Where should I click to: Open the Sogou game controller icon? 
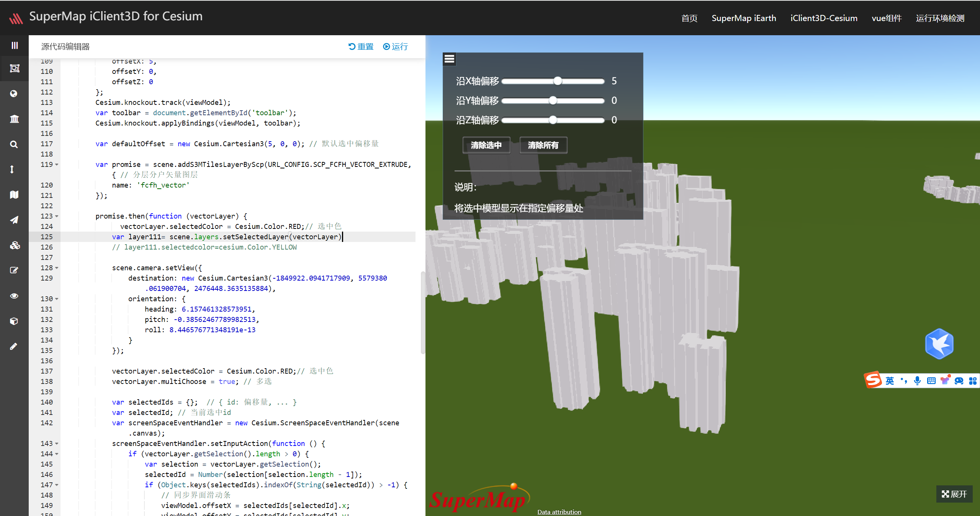(x=959, y=380)
